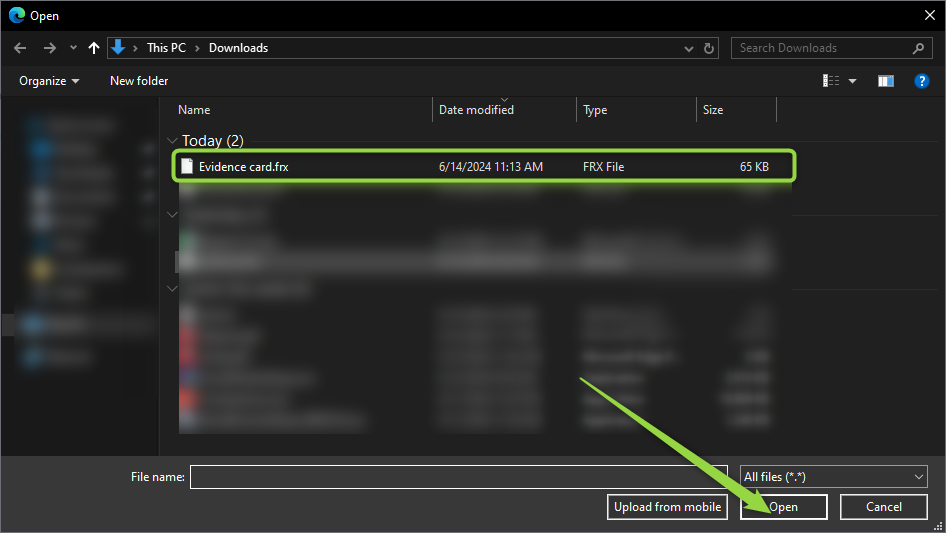The image size is (946, 533).
Task: Click New folder in the toolbar
Action: [139, 81]
